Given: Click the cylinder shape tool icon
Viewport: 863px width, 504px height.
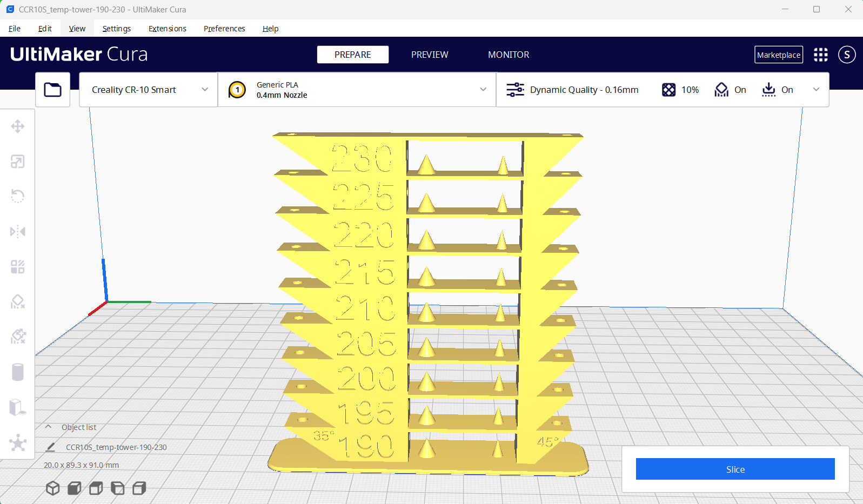Looking at the screenshot, I should [17, 372].
